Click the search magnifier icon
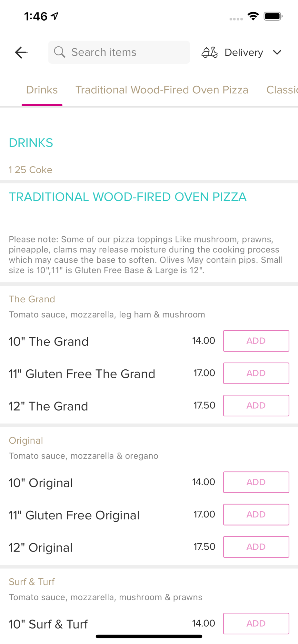 point(60,52)
